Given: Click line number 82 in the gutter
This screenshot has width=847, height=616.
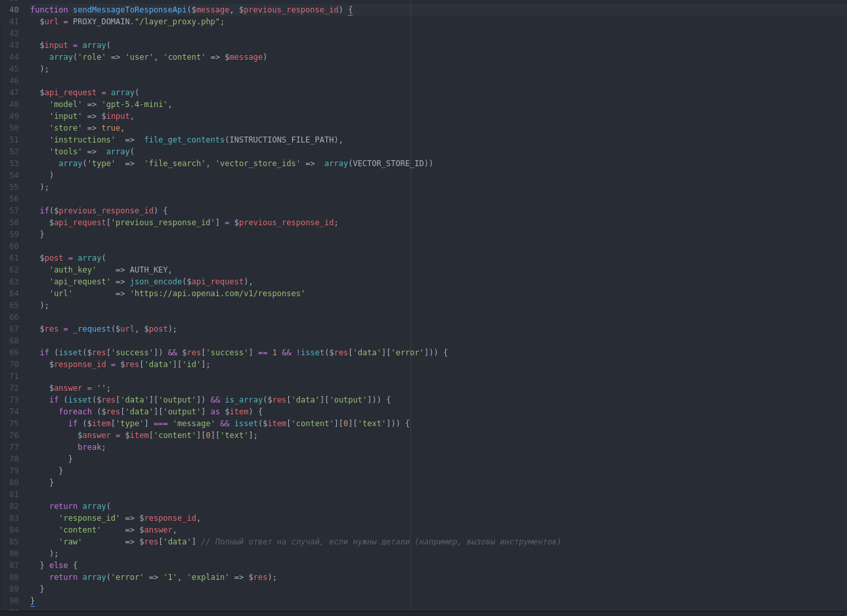Looking at the screenshot, I should (14, 506).
